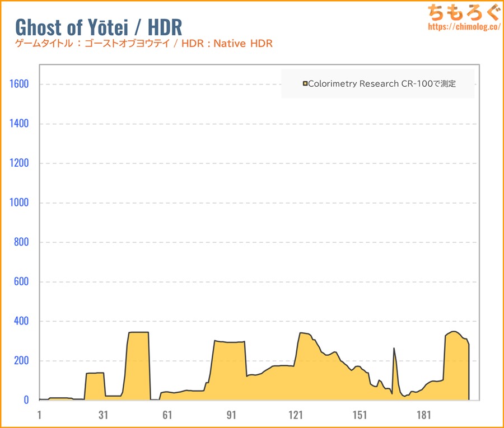504x428 pixels.
Task: Click the 1400 y-axis label
Action: (18, 124)
